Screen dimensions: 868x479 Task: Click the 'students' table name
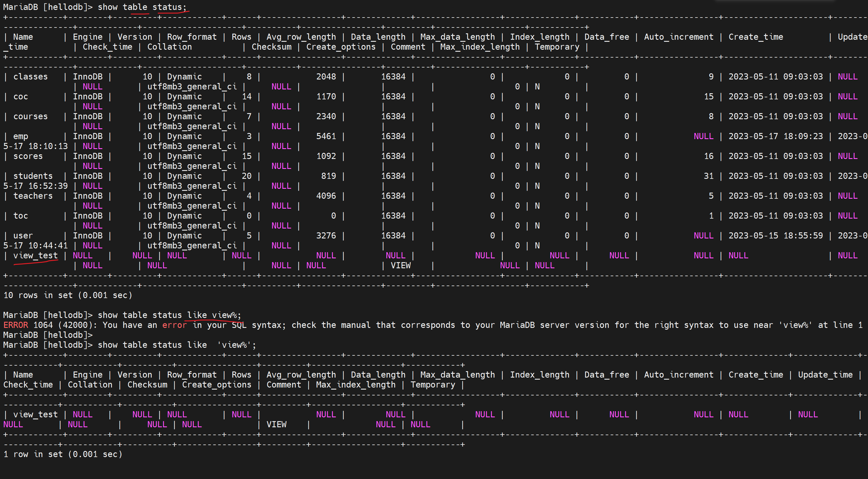pos(33,176)
